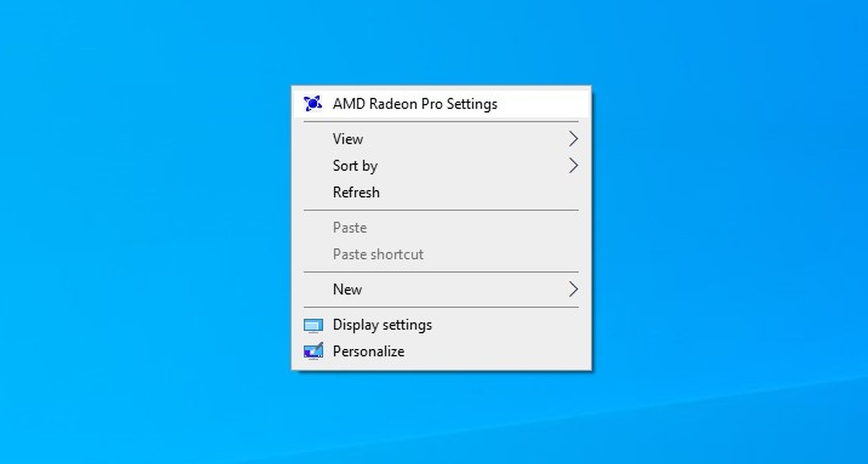This screenshot has height=464, width=868.
Task: Refresh the desktop from the context menu
Action: coord(441,192)
